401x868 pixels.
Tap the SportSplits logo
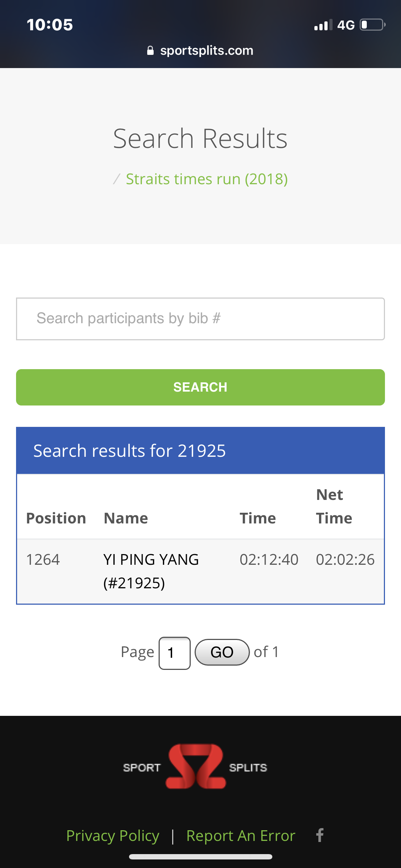[x=195, y=766]
